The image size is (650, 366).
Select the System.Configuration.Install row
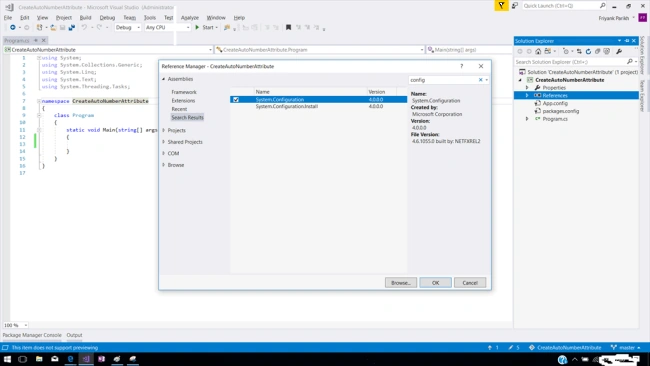click(x=318, y=107)
